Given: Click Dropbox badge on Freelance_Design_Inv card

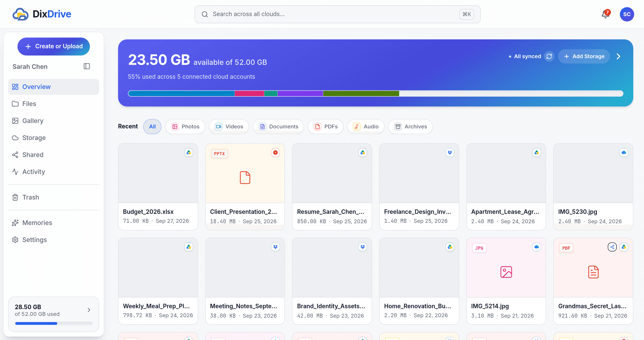Looking at the screenshot, I should pos(450,153).
